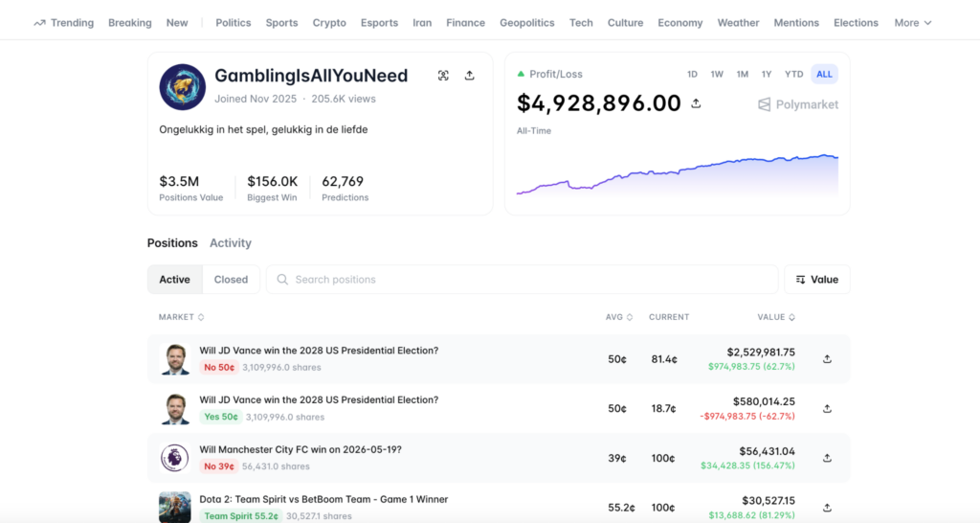Share the JD Vance Yes position

827,408
